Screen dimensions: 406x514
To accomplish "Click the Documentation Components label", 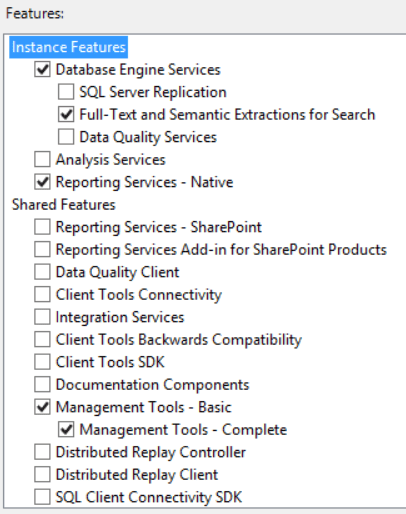I will click(x=152, y=385).
